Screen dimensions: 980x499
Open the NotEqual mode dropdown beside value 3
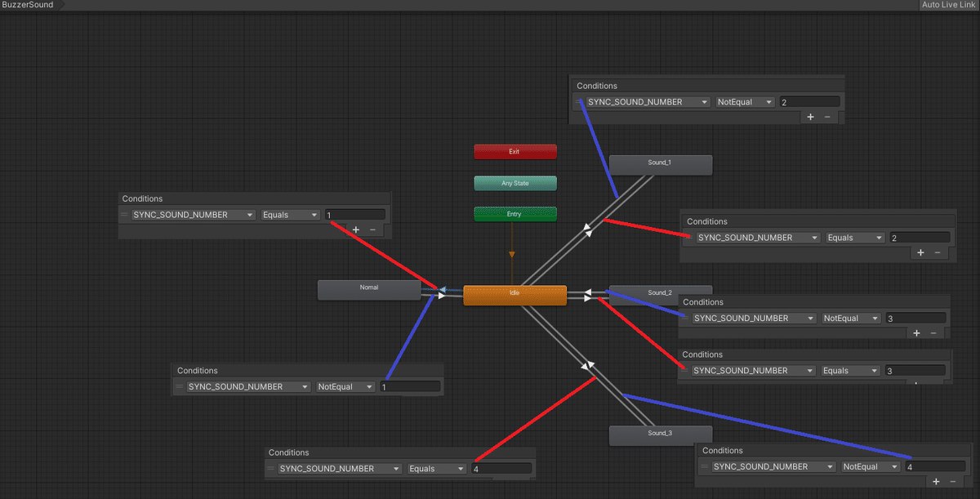pos(851,318)
